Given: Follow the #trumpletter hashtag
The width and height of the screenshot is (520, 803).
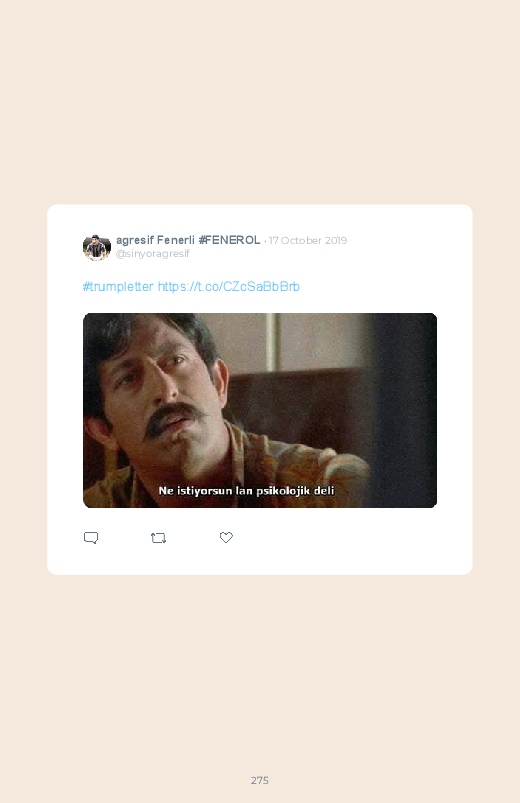Looking at the screenshot, I should [x=118, y=286].
